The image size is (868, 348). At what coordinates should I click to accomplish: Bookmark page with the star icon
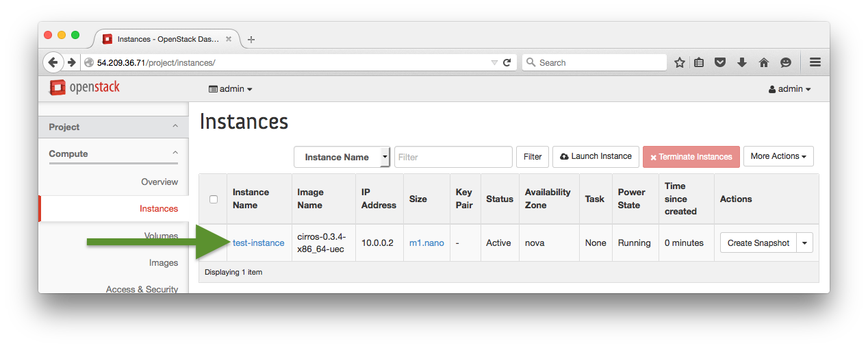[679, 62]
